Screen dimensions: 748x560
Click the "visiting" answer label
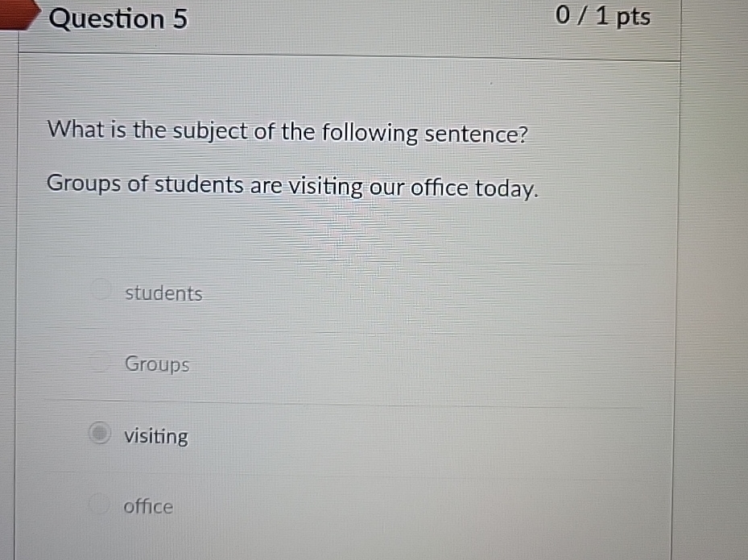[155, 436]
